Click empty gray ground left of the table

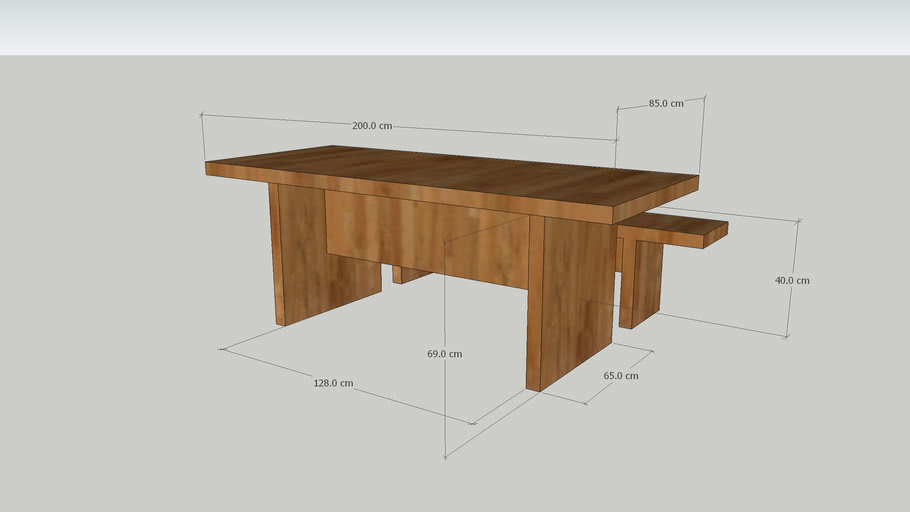pyautogui.click(x=100, y=300)
